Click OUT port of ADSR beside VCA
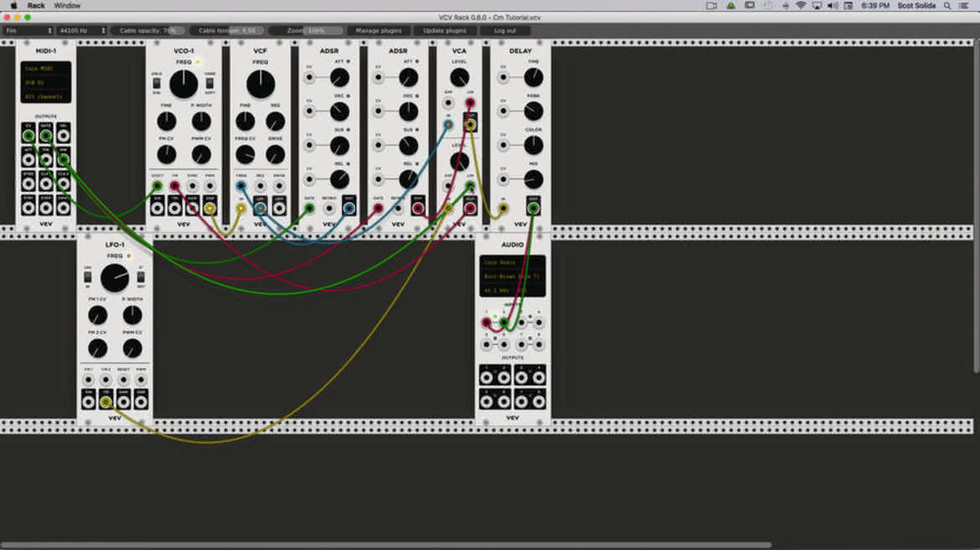 pos(417,208)
